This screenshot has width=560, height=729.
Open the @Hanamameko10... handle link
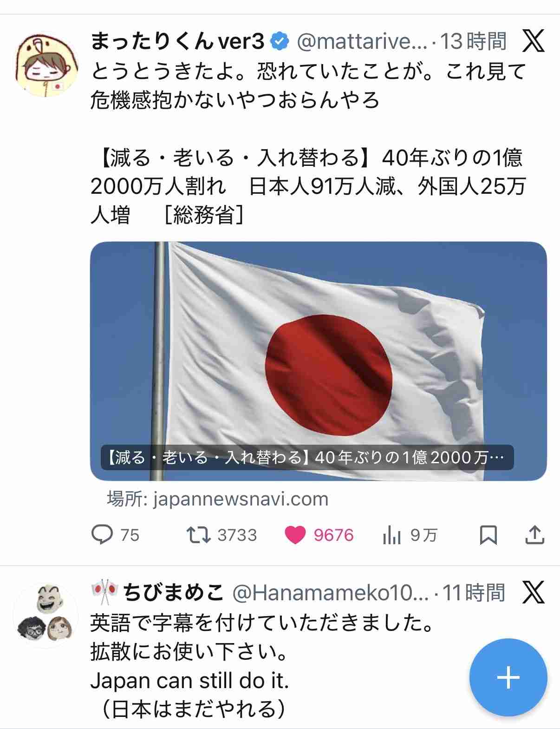click(x=331, y=593)
